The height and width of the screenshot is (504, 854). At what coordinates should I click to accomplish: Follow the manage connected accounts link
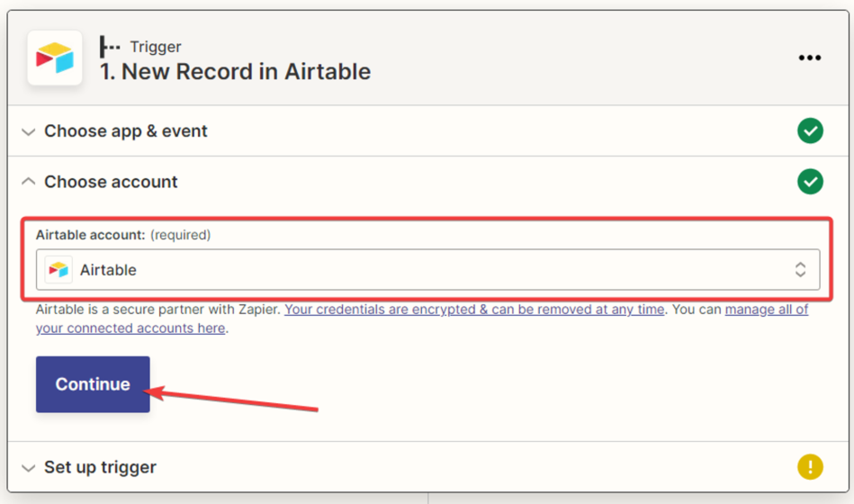[766, 310]
